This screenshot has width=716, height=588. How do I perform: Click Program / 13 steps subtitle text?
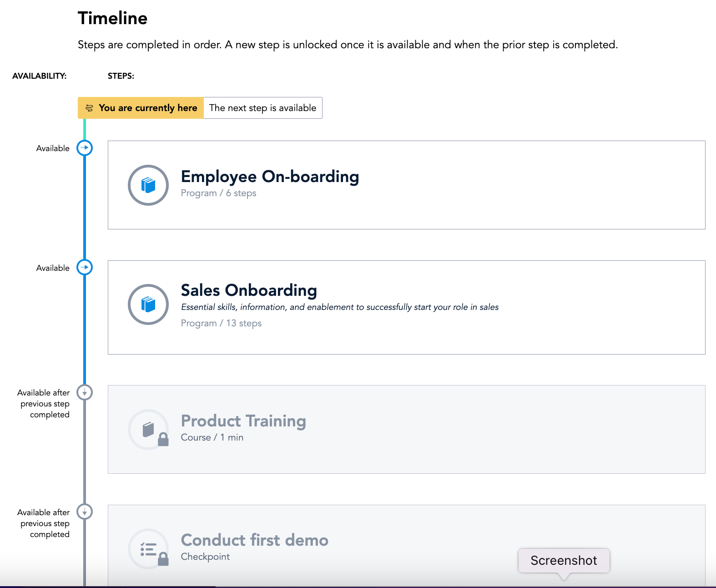221,323
